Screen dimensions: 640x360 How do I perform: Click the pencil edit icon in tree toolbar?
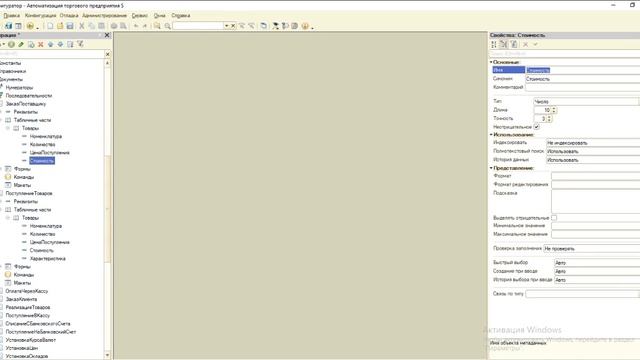click(x=21, y=44)
